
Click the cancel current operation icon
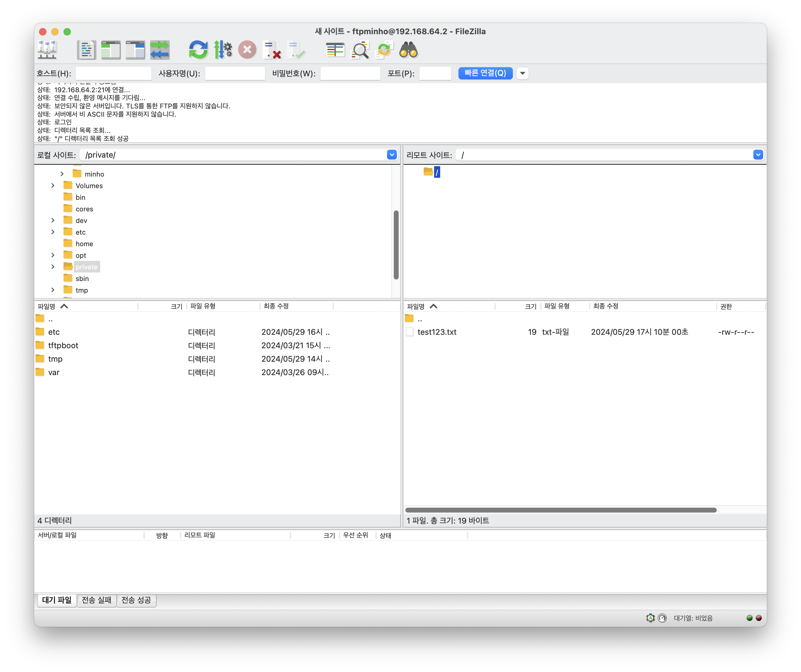[x=247, y=50]
